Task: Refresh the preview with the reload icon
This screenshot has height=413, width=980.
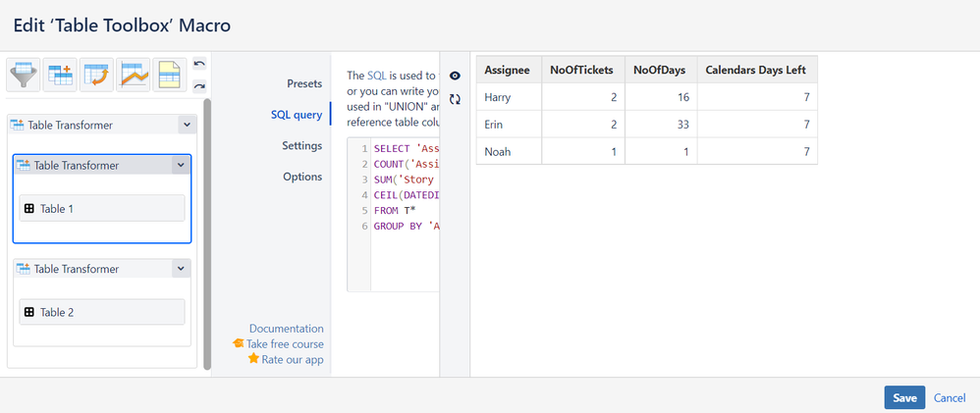Action: pyautogui.click(x=455, y=99)
